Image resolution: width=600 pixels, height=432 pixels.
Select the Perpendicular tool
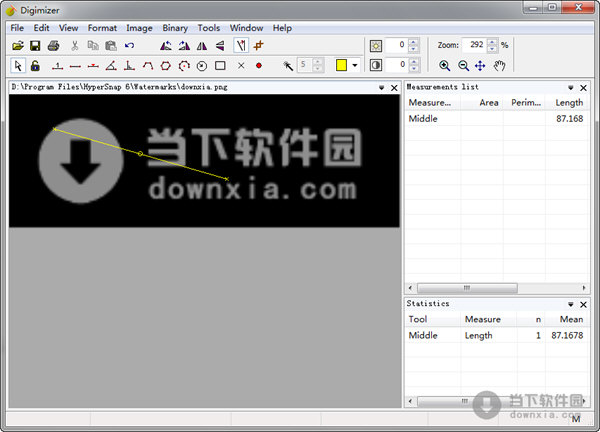[129, 66]
